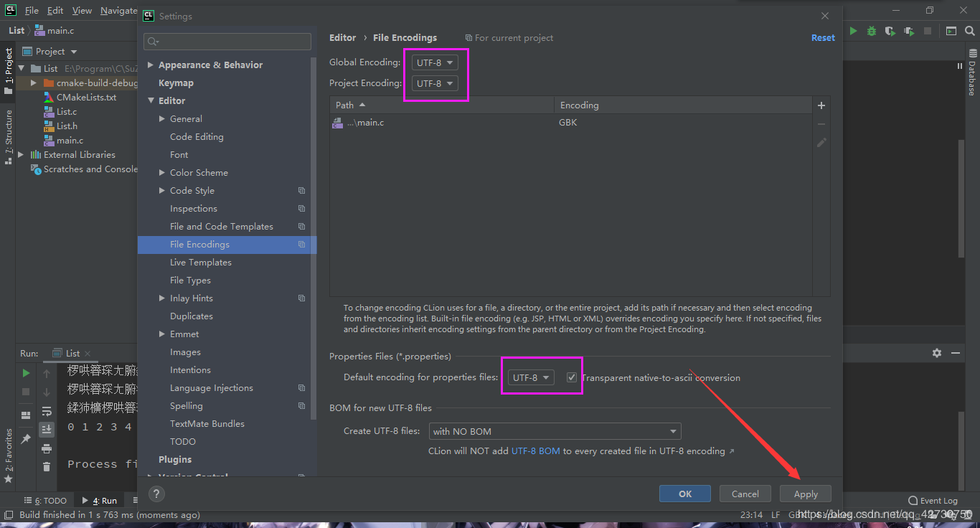Screen dimensions: 980x528
Task: Open the UTF-8 BOM link
Action: tap(536, 451)
